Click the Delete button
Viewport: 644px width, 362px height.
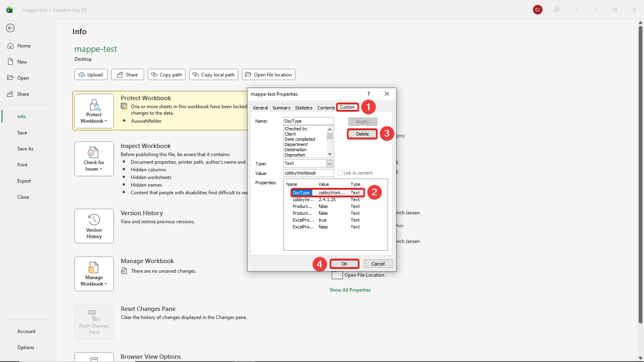tap(362, 134)
